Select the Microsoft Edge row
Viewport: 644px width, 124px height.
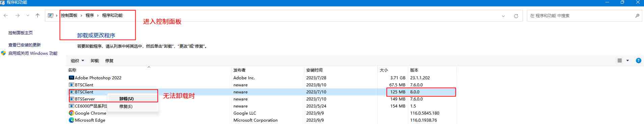(x=262, y=120)
